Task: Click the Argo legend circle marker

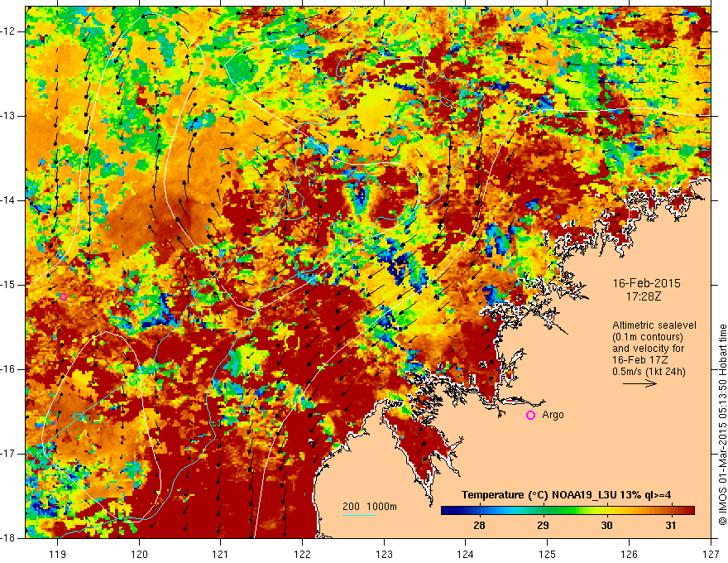Action: pos(530,416)
